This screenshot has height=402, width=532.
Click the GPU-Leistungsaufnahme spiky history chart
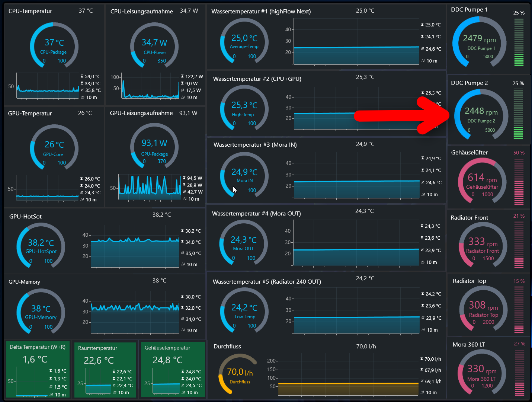tap(150, 187)
